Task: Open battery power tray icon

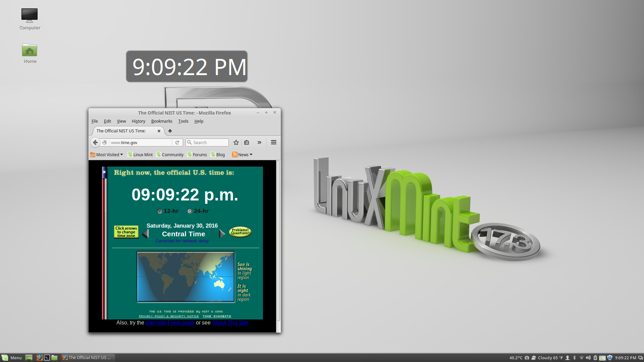Action: pos(595,358)
